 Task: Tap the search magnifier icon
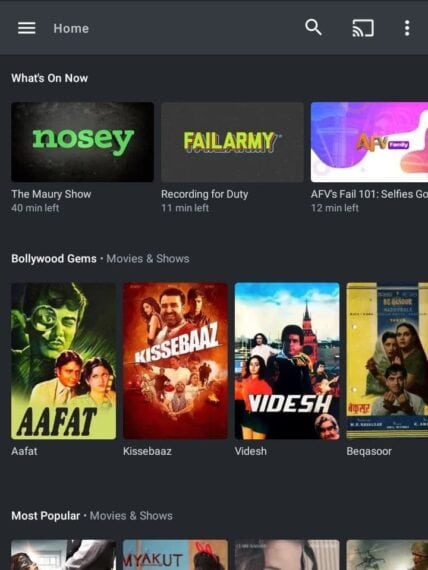pos(313,27)
